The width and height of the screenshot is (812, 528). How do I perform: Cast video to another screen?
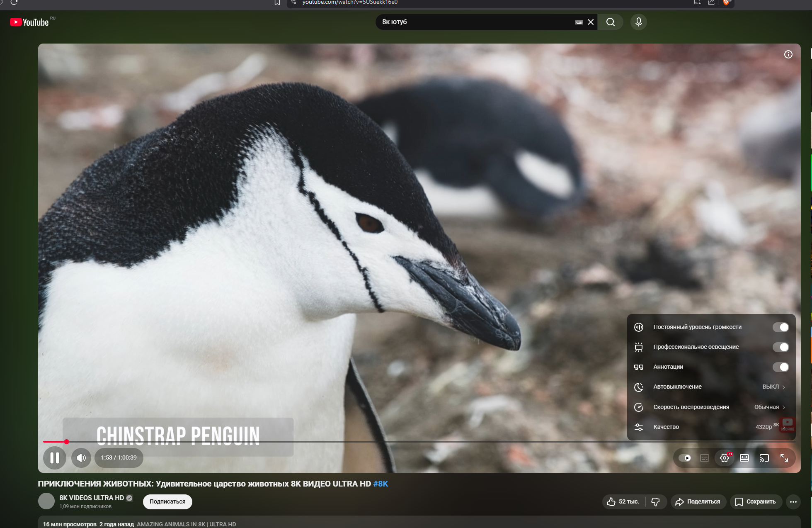tap(764, 458)
